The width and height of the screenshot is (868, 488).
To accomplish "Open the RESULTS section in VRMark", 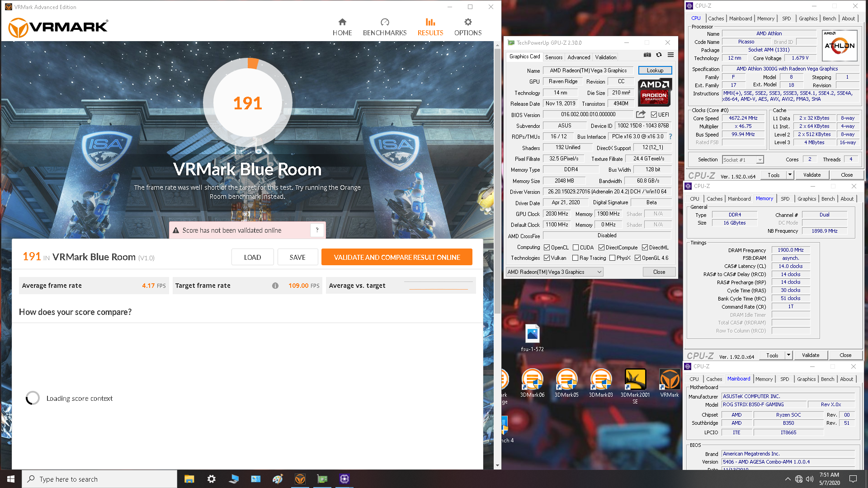I will (430, 27).
